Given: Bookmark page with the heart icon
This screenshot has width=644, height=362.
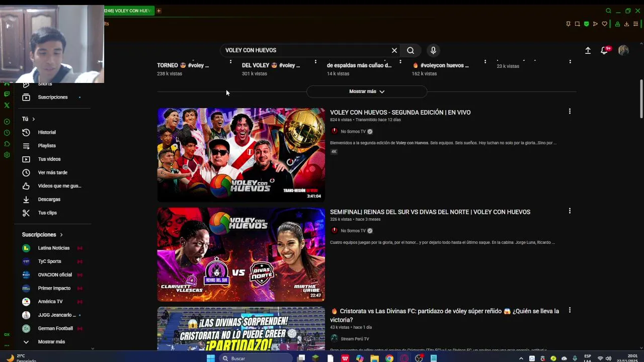Looking at the screenshot, I should (x=604, y=24).
